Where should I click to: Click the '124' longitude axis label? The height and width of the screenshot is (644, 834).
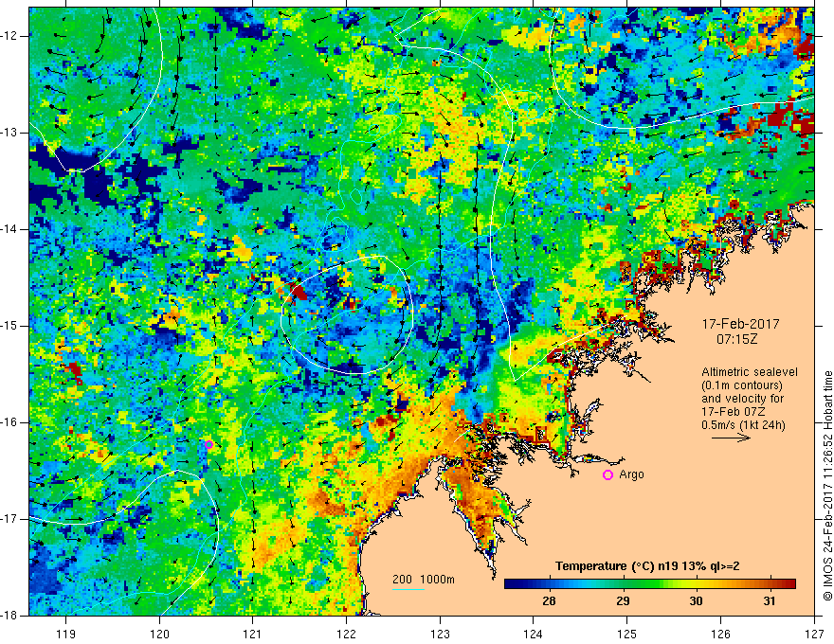coord(534,634)
